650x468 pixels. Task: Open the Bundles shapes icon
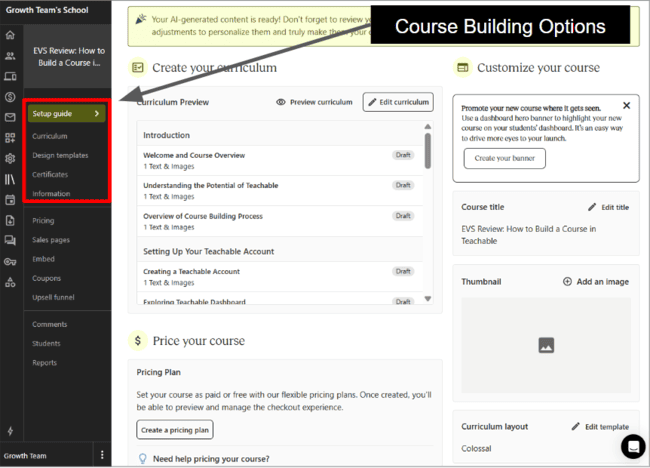point(10,282)
